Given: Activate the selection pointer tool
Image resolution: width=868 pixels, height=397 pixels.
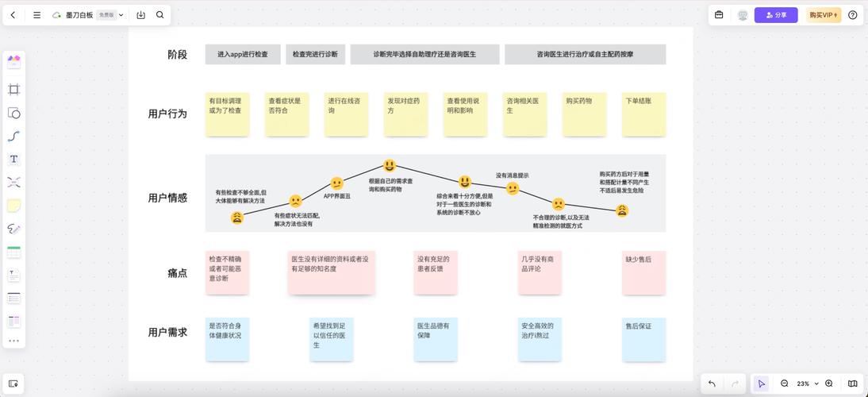Looking at the screenshot, I should pos(761,384).
